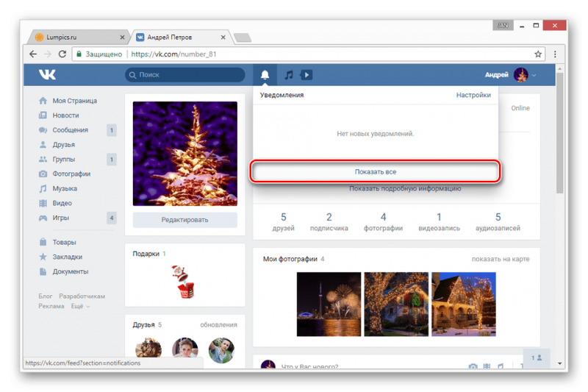Click the film icon beside Видео
This screenshot has width=588, height=392.
[x=43, y=203]
